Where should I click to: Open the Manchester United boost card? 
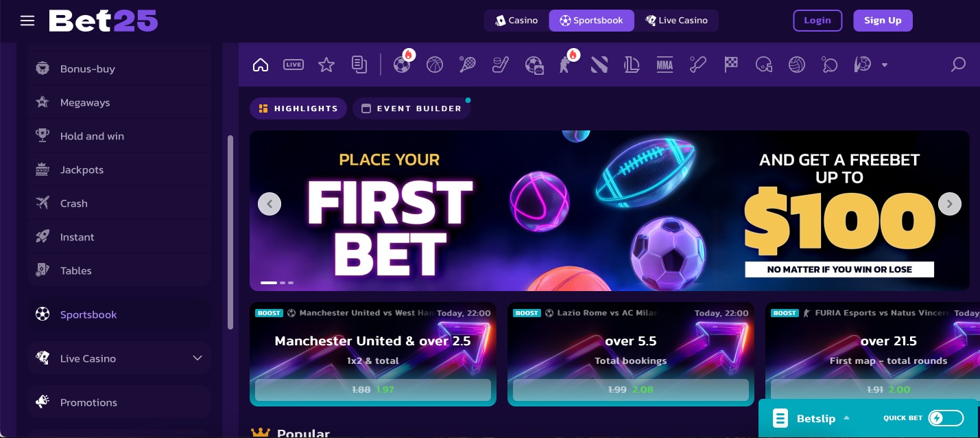click(x=373, y=354)
